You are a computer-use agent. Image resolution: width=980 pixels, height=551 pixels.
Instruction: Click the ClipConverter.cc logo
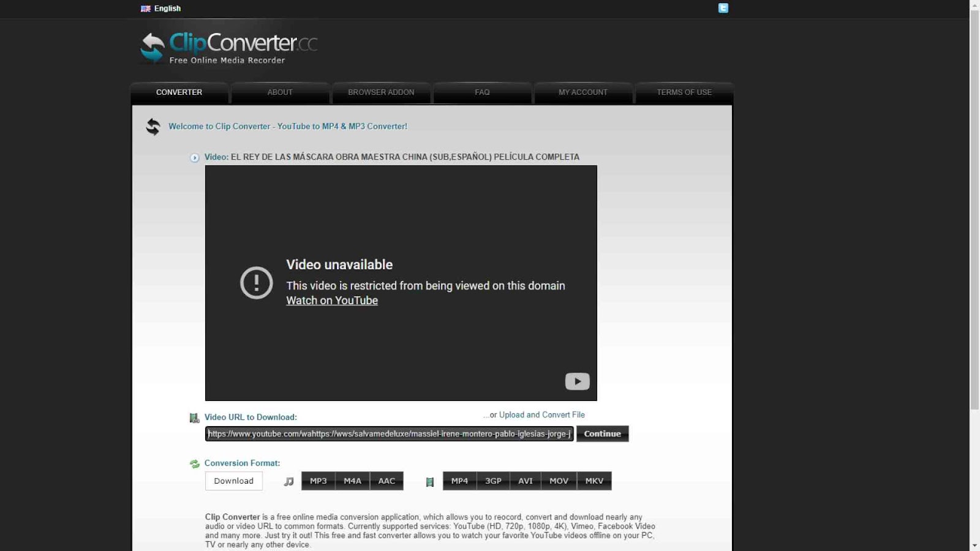228,47
